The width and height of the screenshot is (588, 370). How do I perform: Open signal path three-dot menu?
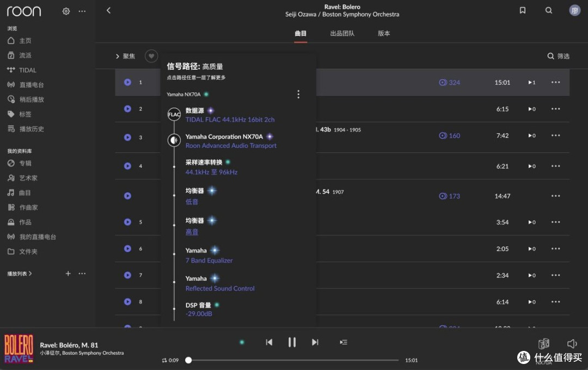(x=298, y=94)
